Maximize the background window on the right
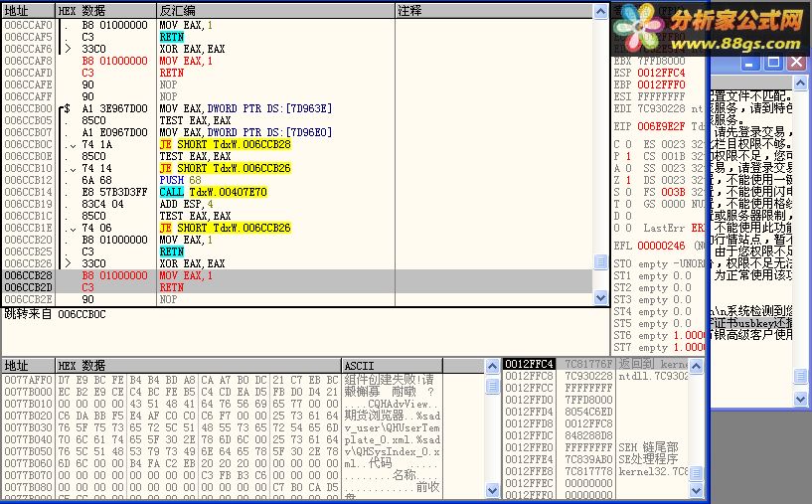This screenshot has height=504, width=812. (x=773, y=63)
